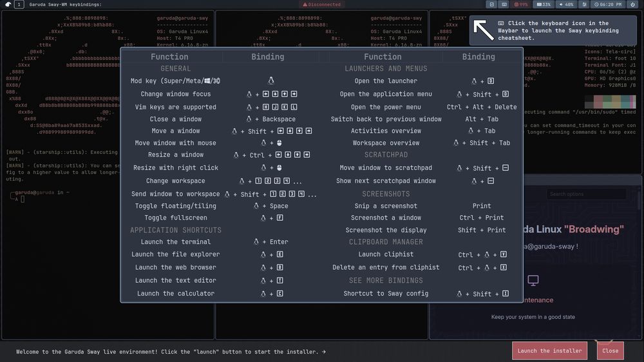
Task: Open the power menu icon in Waybar
Action: tap(632, 5)
